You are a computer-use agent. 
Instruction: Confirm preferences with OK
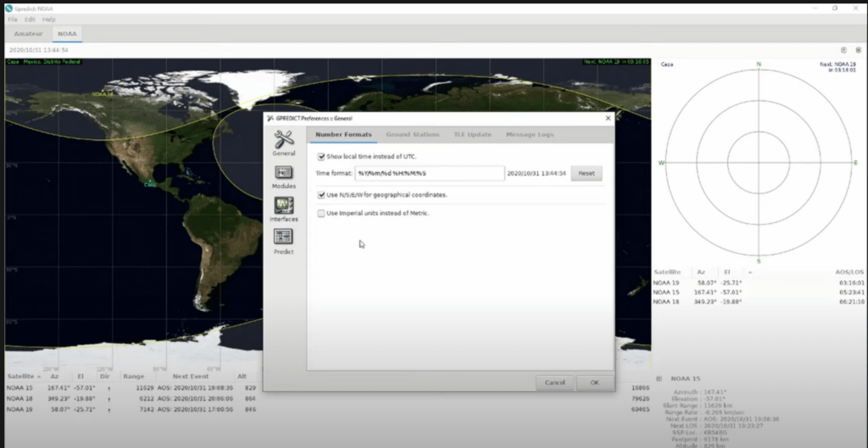(x=594, y=383)
